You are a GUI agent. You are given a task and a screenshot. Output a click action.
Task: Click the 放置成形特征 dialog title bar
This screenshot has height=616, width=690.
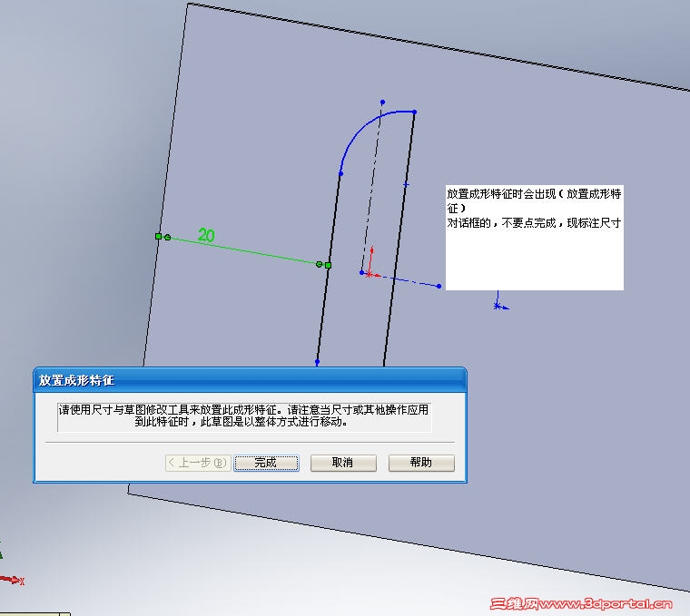(250, 380)
